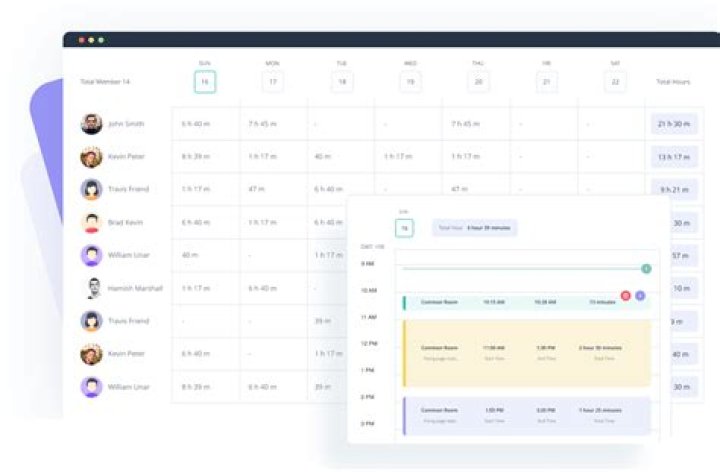Select Friday the 21st in the week header
The image size is (720, 472).
pyautogui.click(x=547, y=82)
